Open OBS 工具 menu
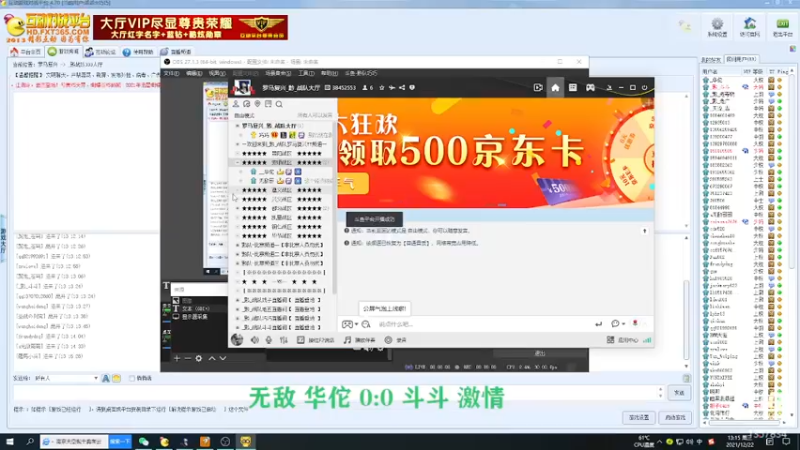The image size is (800, 450). 306,73
